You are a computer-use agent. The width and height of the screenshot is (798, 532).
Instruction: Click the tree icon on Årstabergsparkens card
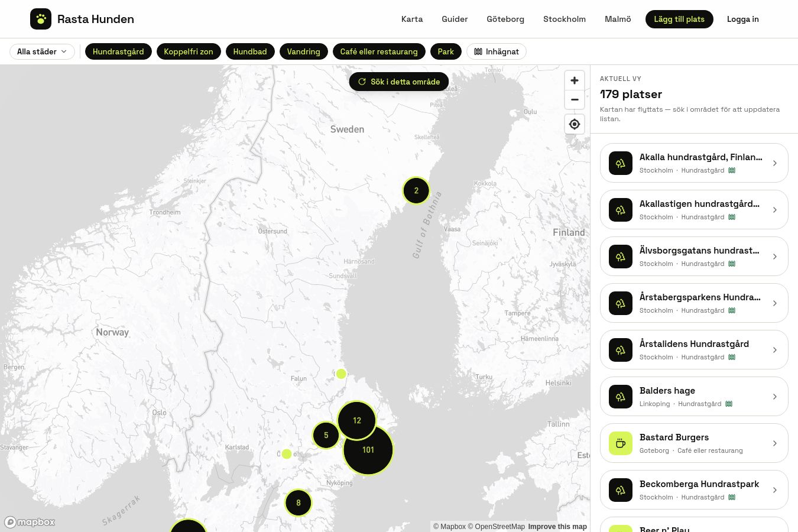(x=621, y=303)
